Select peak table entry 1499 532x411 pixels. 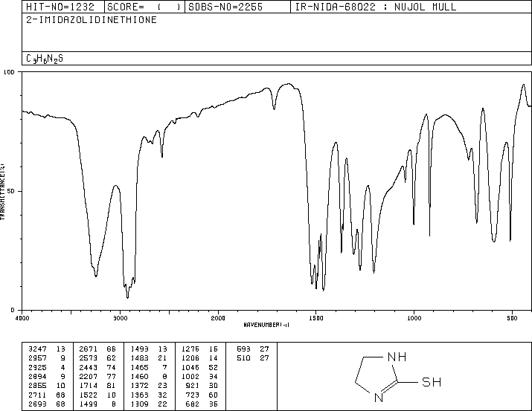[x=89, y=404]
